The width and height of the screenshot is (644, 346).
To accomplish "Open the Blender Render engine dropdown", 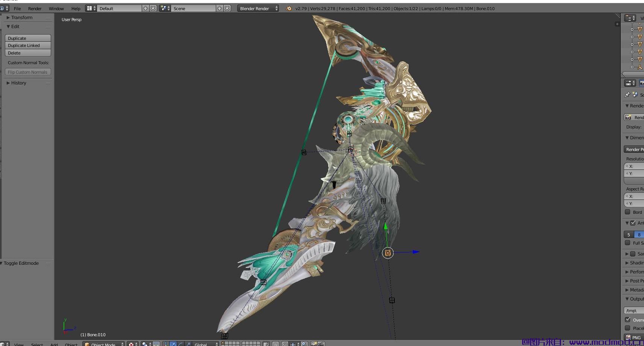I will [258, 8].
